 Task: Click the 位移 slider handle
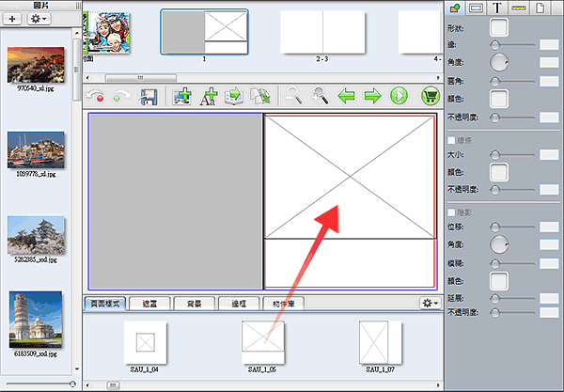(495, 227)
